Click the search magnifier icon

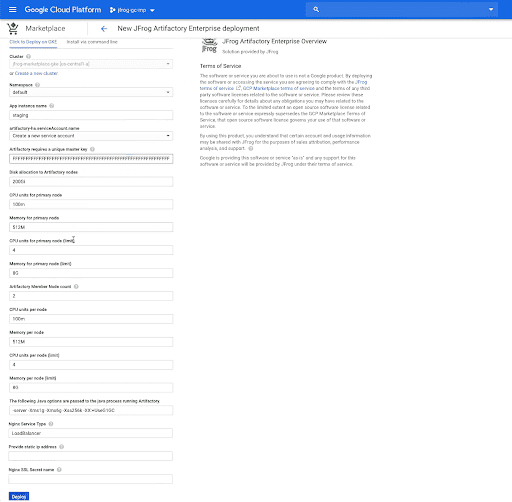316,10
